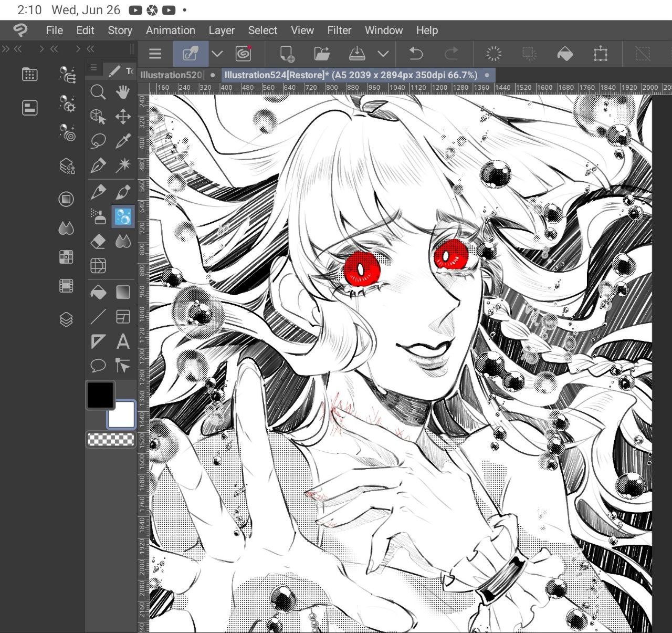Viewport: 672px width, 633px height.
Task: Open the Brush Size concentric circles palette
Action: (67, 132)
